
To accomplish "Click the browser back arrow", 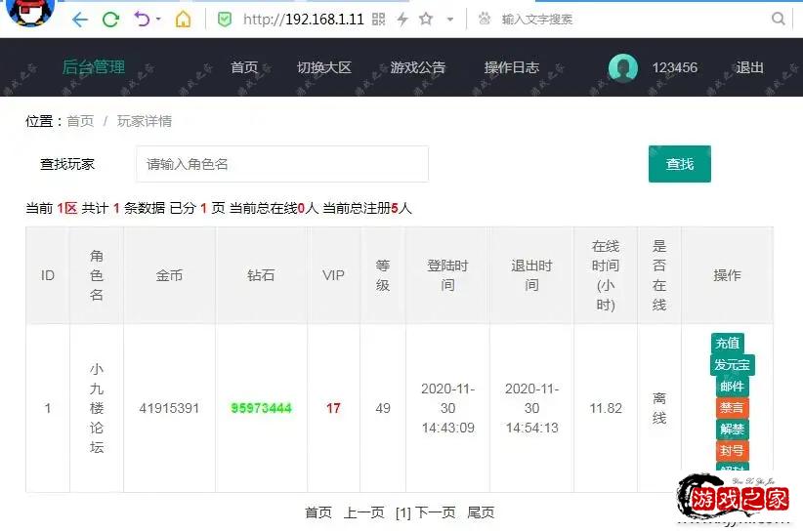I will (x=80, y=19).
